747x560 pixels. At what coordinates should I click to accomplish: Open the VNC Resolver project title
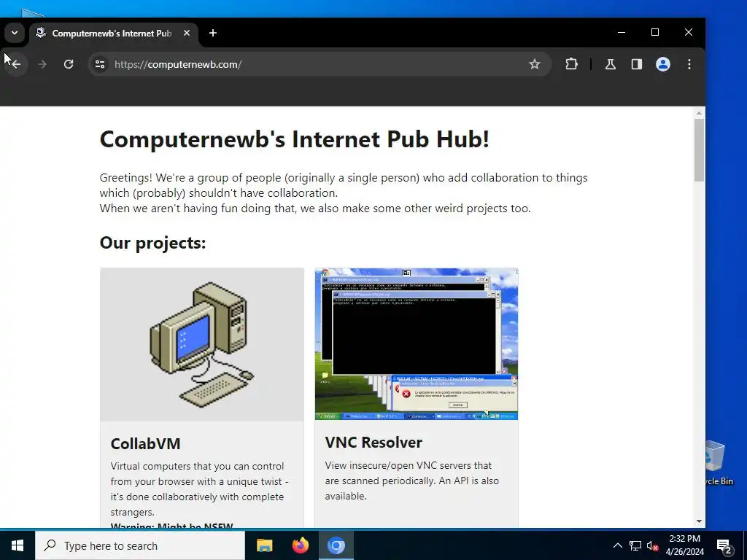[373, 443]
